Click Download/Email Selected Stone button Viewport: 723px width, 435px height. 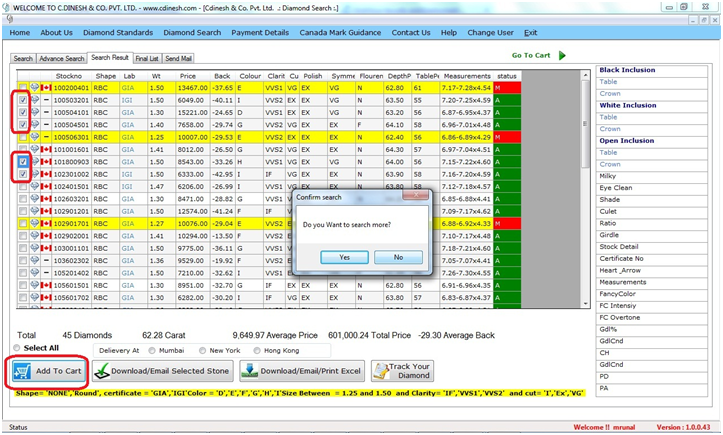(163, 371)
